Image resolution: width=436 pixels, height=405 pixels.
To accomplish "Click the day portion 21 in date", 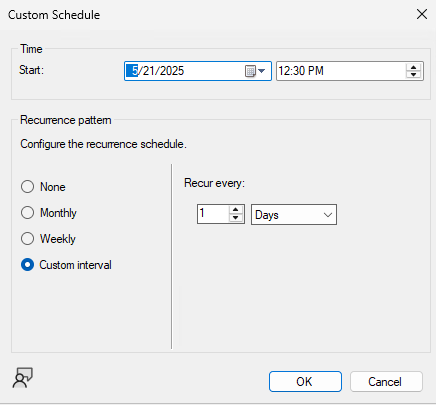I will pos(148,71).
